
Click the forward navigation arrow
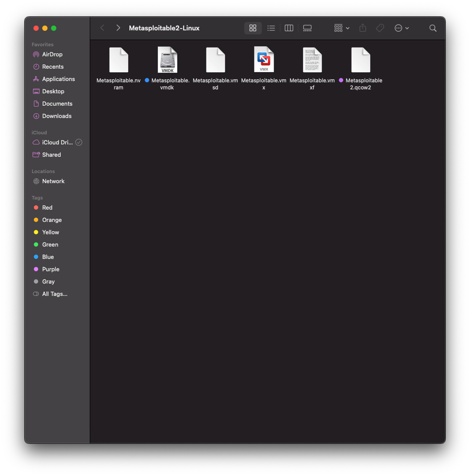(x=118, y=28)
